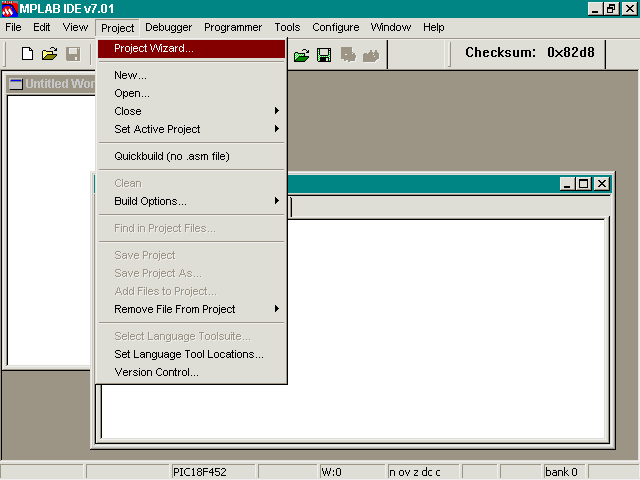640x480 pixels.
Task: Open the View menu
Action: pos(75,27)
